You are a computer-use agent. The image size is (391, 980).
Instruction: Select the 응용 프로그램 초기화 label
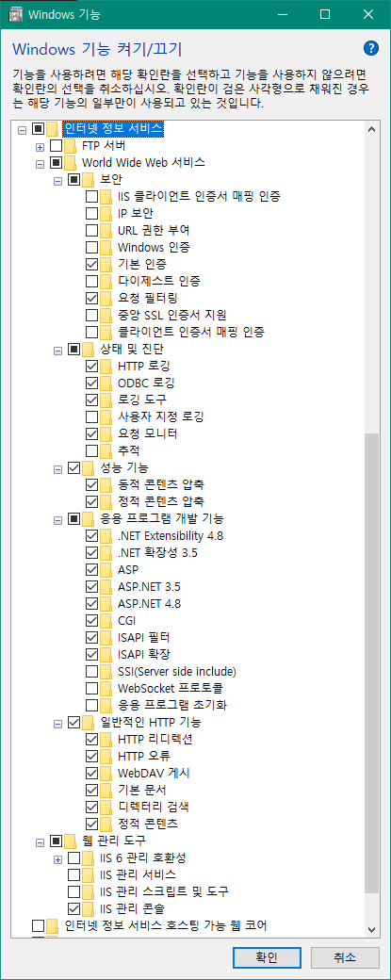[x=171, y=706]
